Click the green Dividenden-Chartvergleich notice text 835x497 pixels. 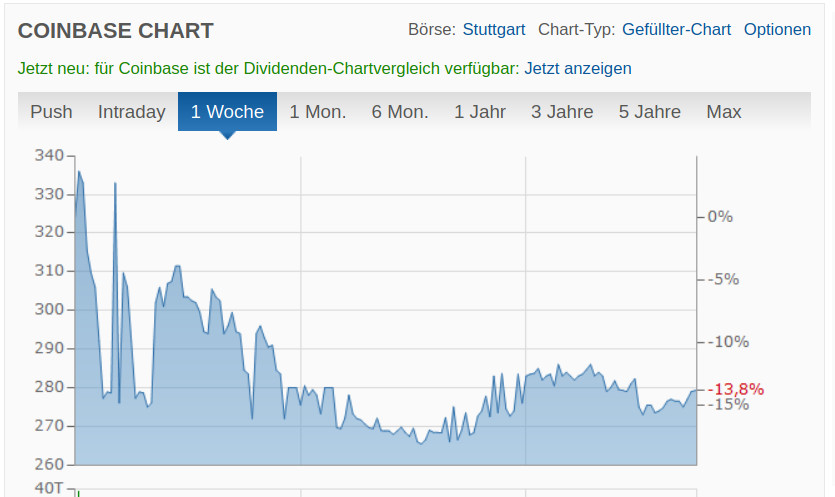pyautogui.click(x=268, y=68)
